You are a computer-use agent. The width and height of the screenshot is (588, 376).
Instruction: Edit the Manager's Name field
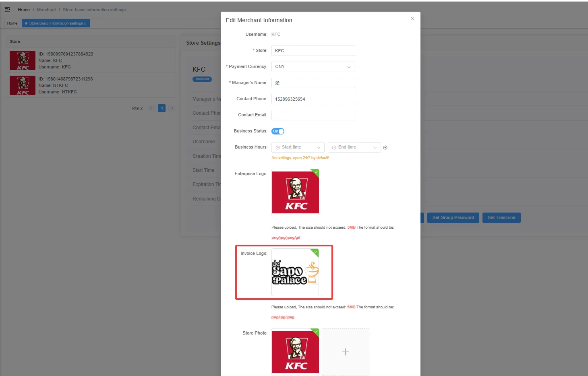coord(313,83)
